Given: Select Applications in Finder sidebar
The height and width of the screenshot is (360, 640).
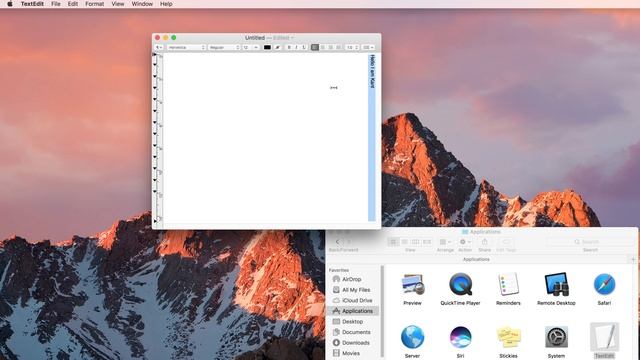Looking at the screenshot, I should pyautogui.click(x=353, y=311).
